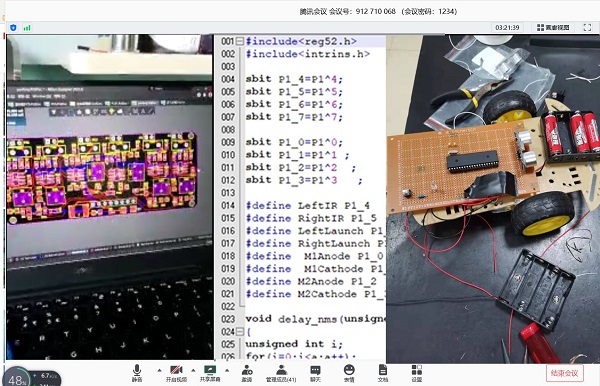
Task: Open the meeting settings
Action: coord(417,373)
